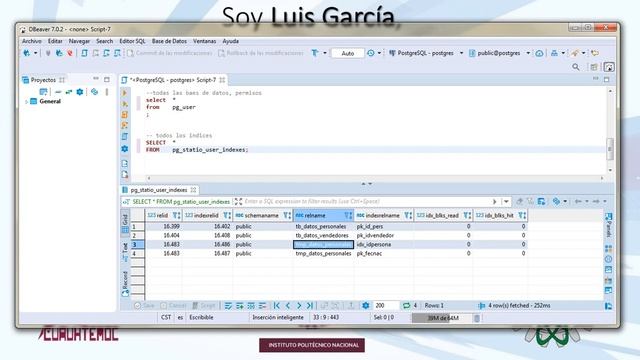Click the refresh results green icon
Screen dimensions: 640x360
[406, 306]
